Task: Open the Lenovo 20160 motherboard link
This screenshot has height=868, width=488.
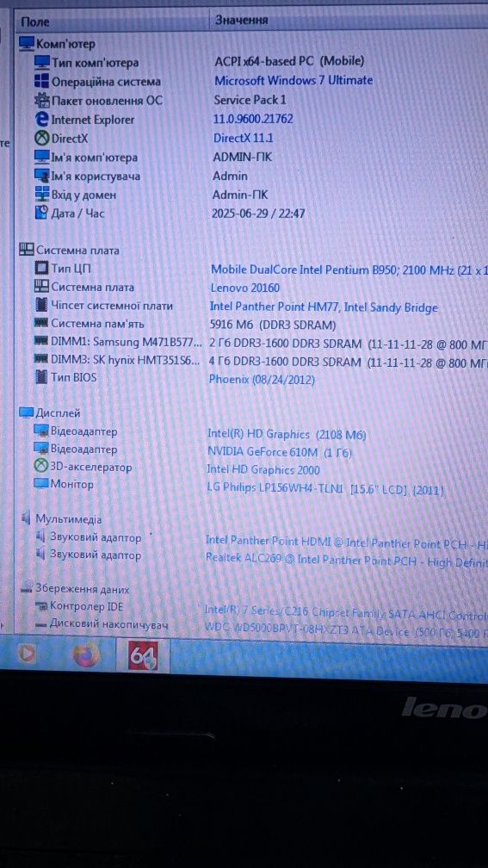Action: pyautogui.click(x=245, y=288)
